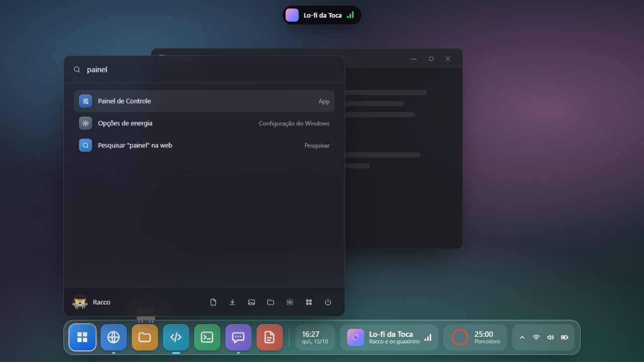644x362 pixels.
Task: Maximize the Código window
Action: [x=431, y=59]
